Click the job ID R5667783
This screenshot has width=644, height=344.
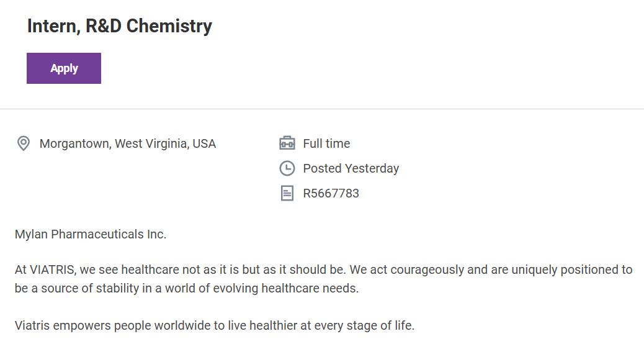tap(331, 193)
